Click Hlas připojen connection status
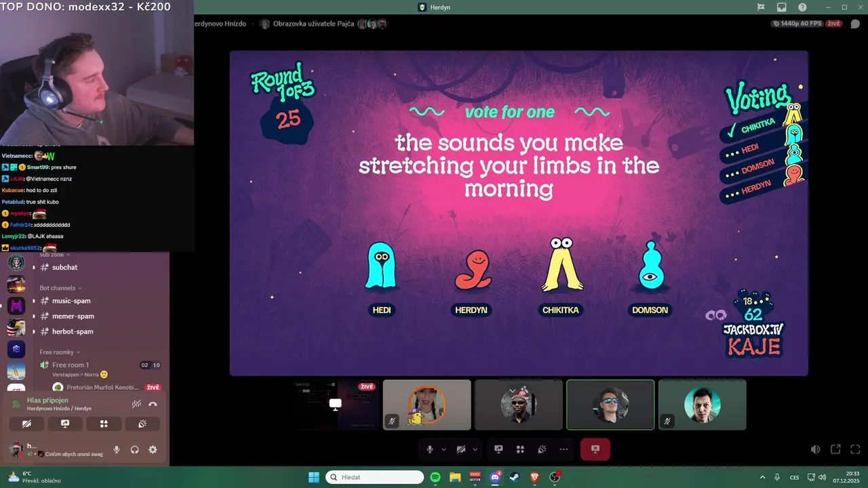This screenshot has width=868, height=488. click(47, 400)
